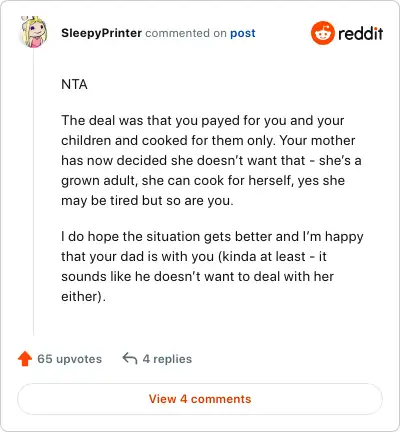
Task: Click the final word "either)."
Action: [83, 297]
